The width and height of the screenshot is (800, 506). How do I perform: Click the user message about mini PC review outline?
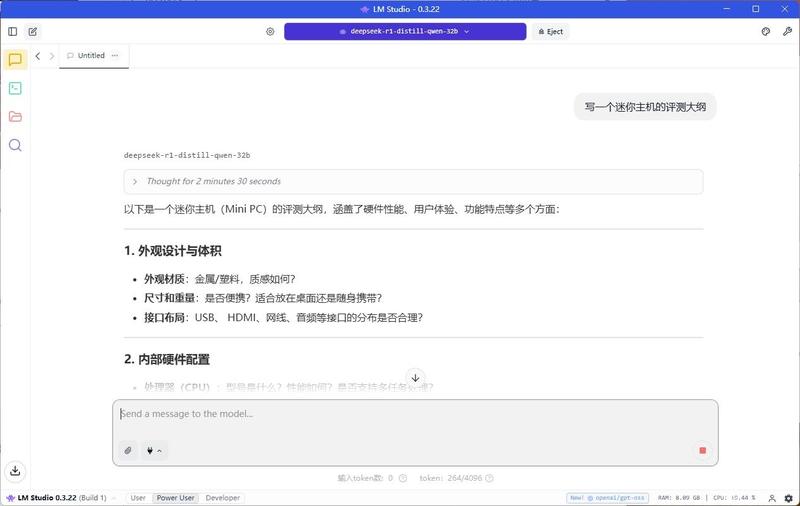point(645,107)
